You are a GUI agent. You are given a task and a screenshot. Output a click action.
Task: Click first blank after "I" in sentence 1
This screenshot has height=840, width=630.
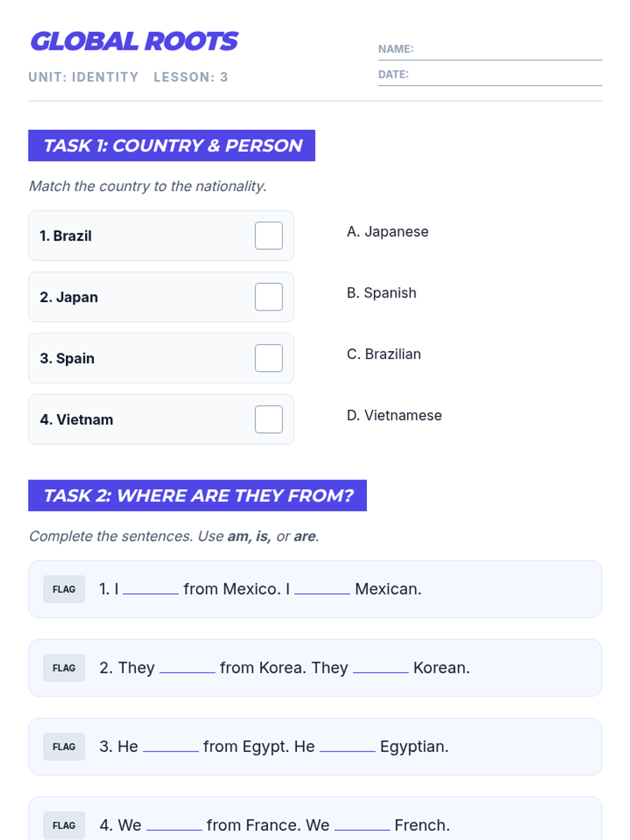(x=151, y=589)
